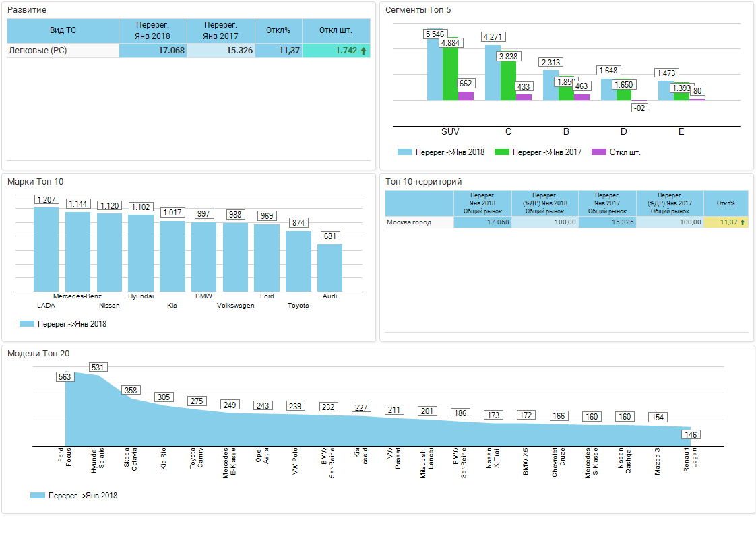The height and width of the screenshot is (534, 756).
Task: Click the LADA bar in Марки chart
Action: pos(46,249)
